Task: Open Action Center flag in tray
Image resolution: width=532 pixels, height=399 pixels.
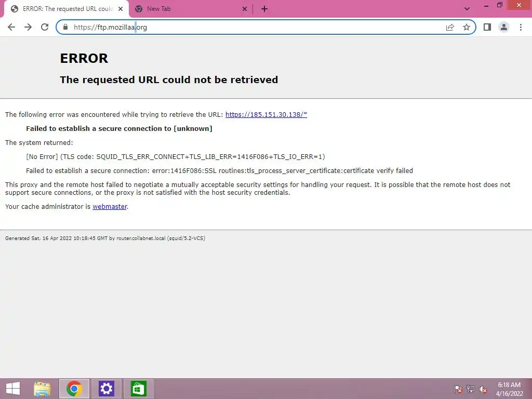Action: (x=458, y=389)
